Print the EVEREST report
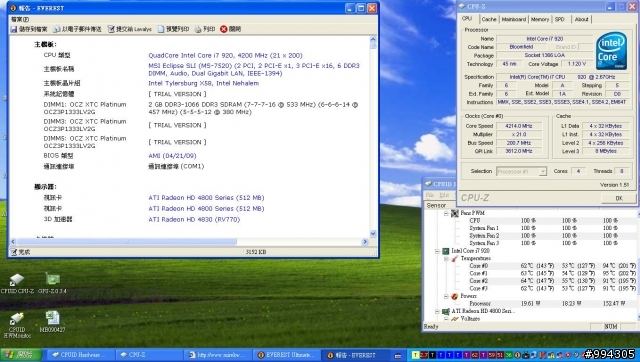This screenshot has width=640, height=362. pyautogui.click(x=204, y=29)
